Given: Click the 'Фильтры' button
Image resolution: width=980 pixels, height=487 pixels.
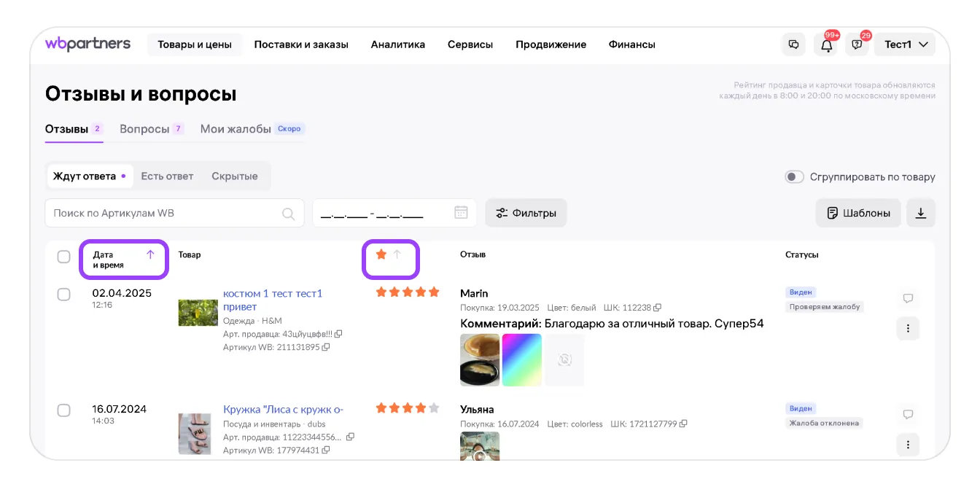Looking at the screenshot, I should [526, 213].
